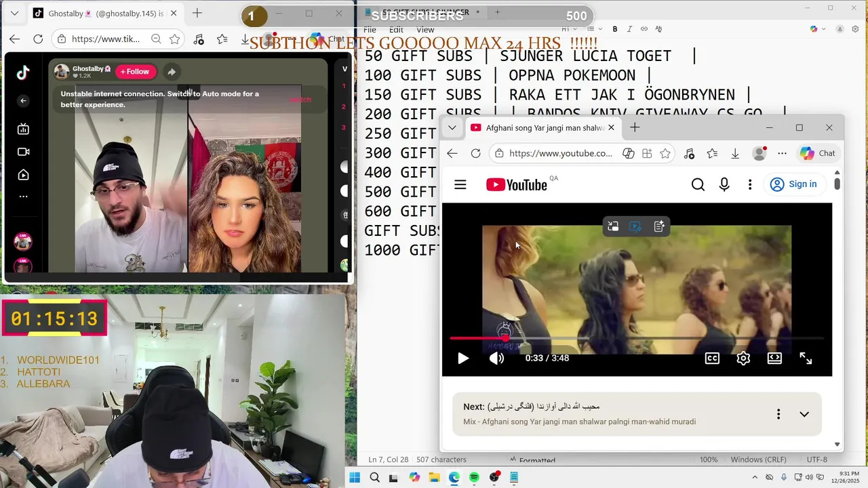This screenshot has height=488, width=868.
Task: Open Ghostalby profile avatar in live header
Action: tap(62, 72)
